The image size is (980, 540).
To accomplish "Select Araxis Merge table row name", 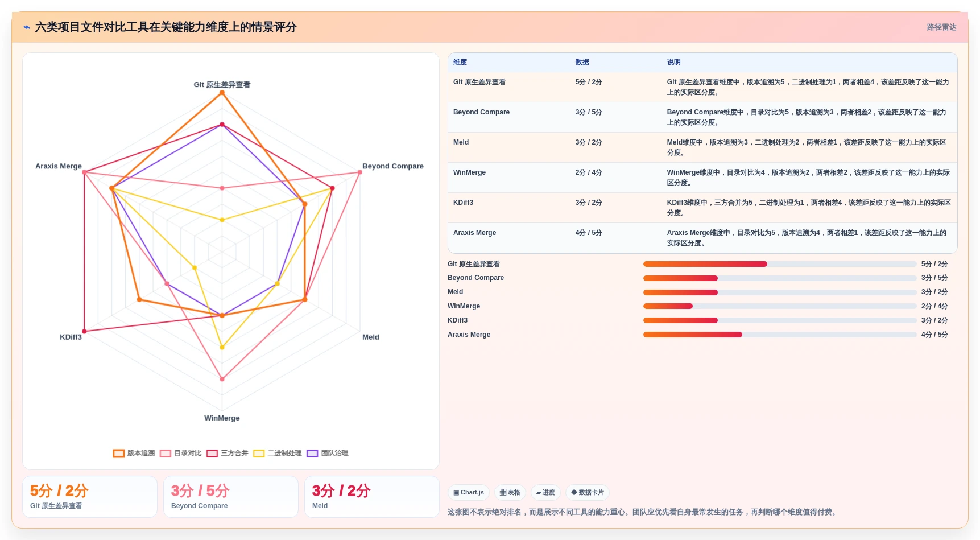I will [474, 233].
